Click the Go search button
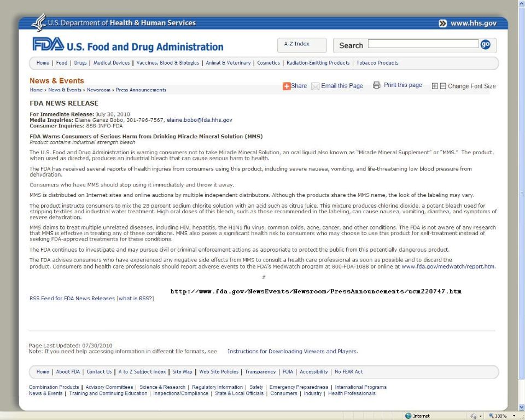525x420 pixels. coord(485,44)
